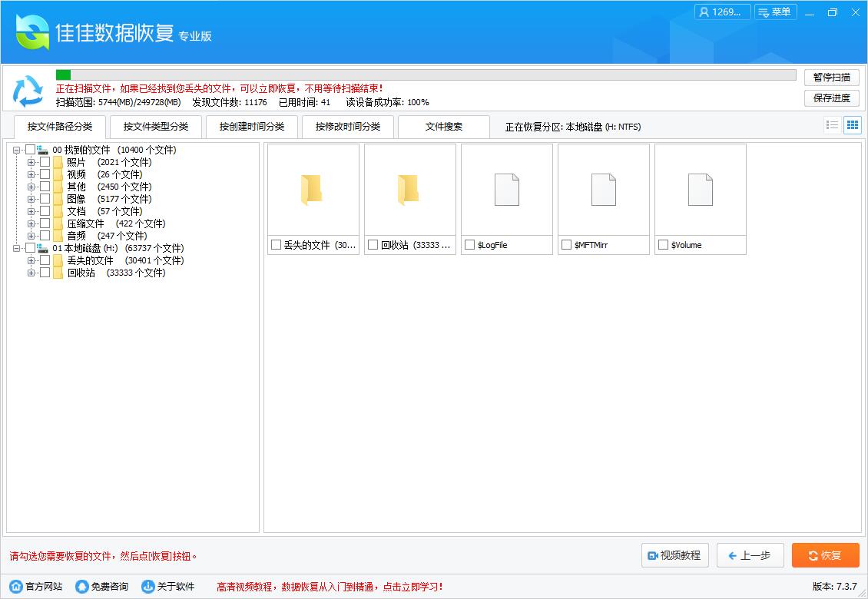Tick checkbox beside $MFTMirr thumbnail
Image resolution: width=868 pixels, height=599 pixels.
(x=566, y=245)
